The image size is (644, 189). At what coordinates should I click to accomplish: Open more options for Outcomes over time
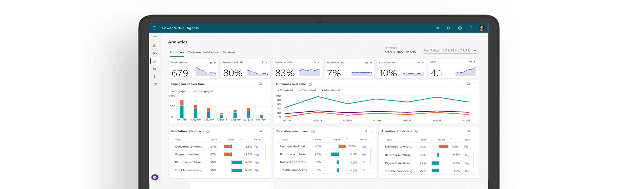474,84
